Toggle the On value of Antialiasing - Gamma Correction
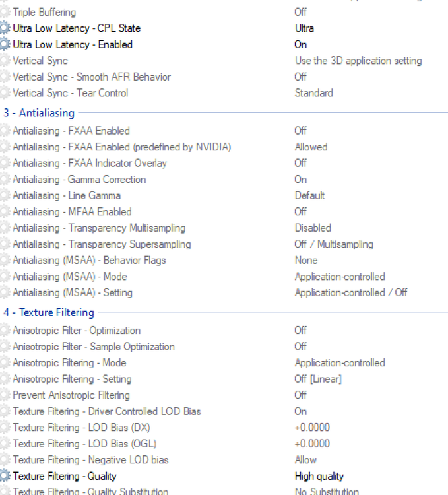 click(300, 180)
